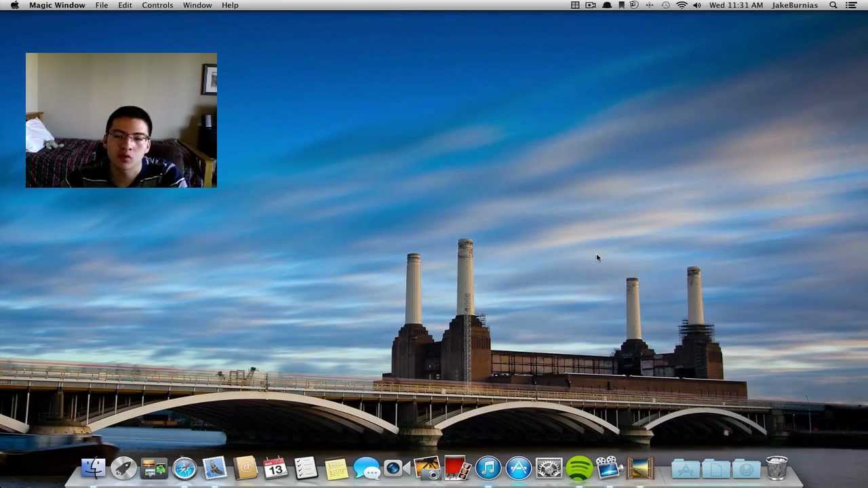
Task: Open the volume control in menu bar
Action: (x=697, y=5)
